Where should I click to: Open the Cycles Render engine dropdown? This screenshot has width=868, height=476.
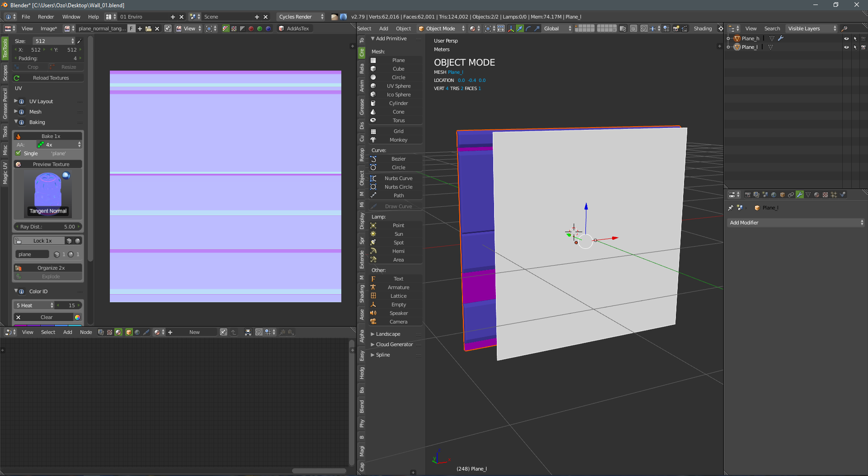pyautogui.click(x=301, y=17)
